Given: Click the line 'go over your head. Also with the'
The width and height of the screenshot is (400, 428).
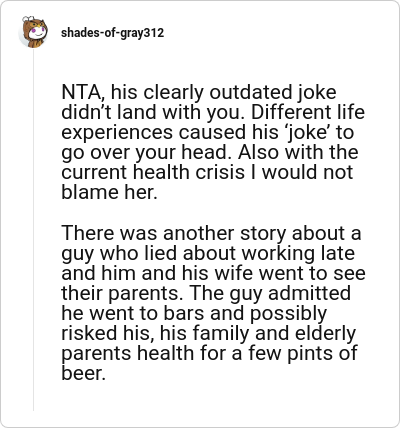Looking at the screenshot, I should [x=209, y=153].
